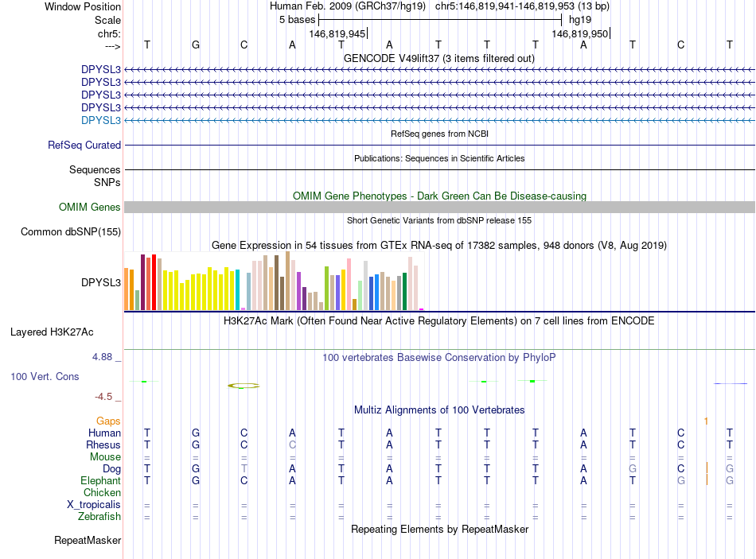This screenshot has width=756, height=559.
Task: Click the orange insertion bar in Elephant row
Action: (x=707, y=480)
